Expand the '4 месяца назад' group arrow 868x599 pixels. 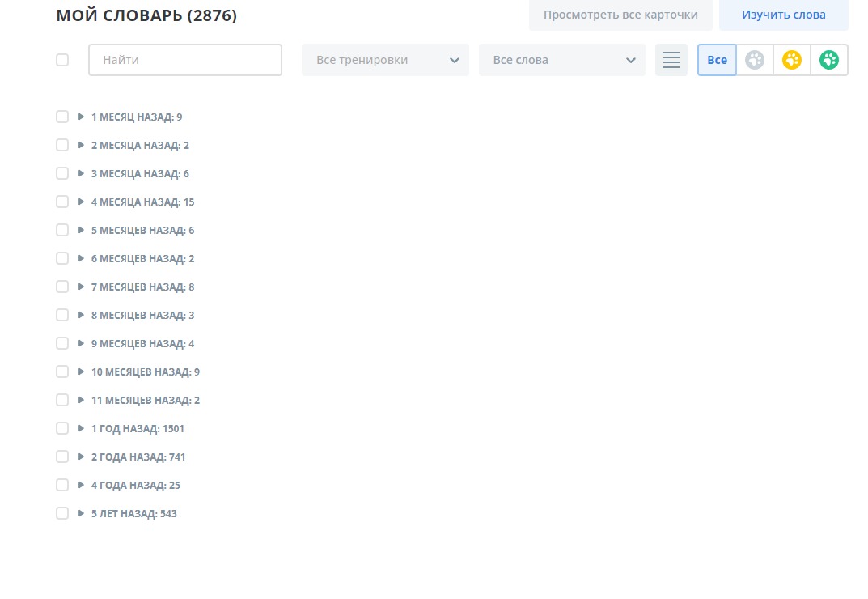(x=81, y=202)
